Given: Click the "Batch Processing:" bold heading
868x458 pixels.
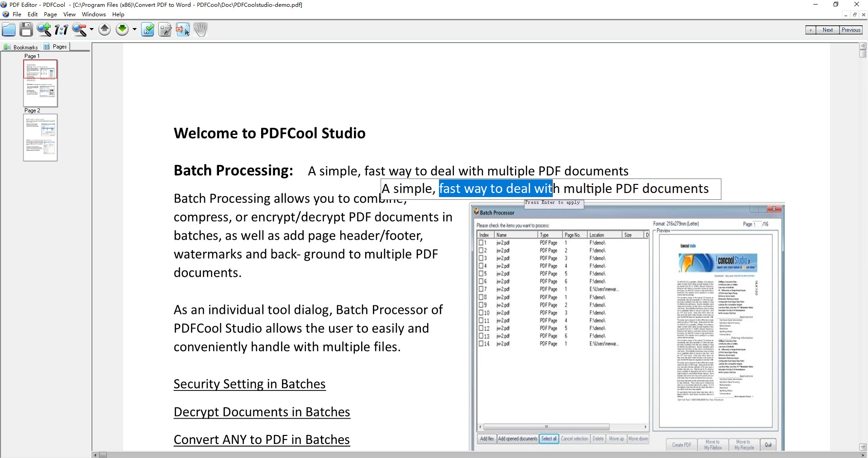Looking at the screenshot, I should tap(234, 171).
